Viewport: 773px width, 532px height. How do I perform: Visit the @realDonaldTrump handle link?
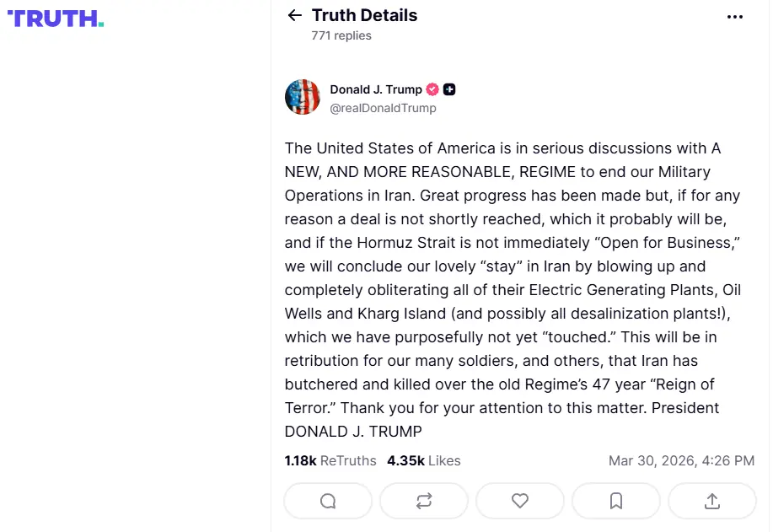pos(383,108)
